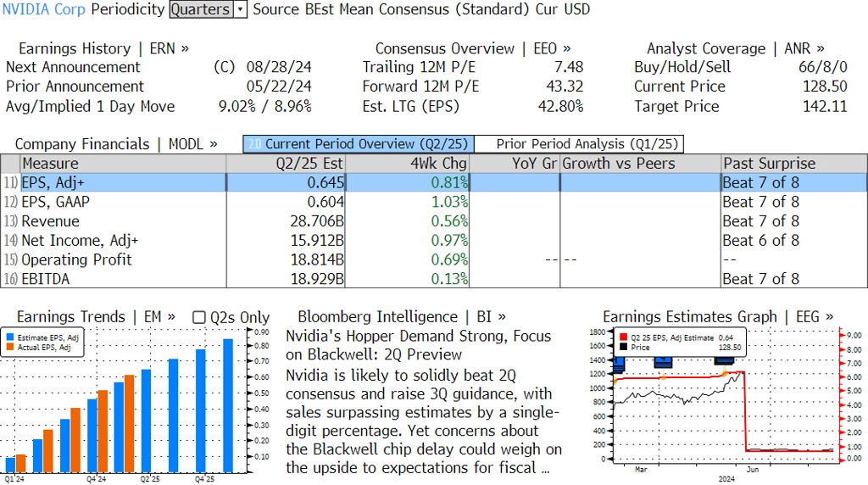
Task: Select the Net Income, Adj+ row
Action: click(434, 241)
